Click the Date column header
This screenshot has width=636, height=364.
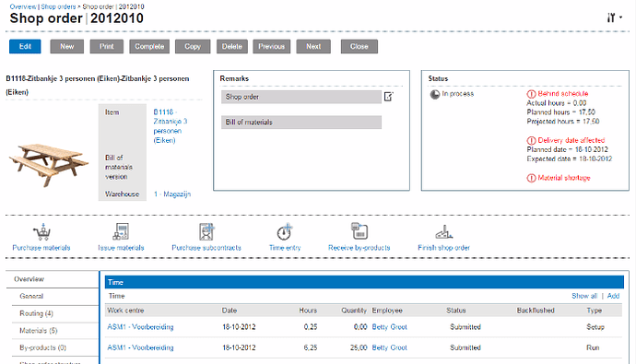(230, 311)
